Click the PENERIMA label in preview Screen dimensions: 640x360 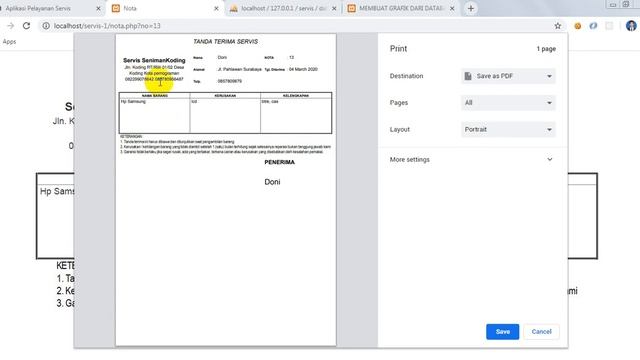[280, 162]
